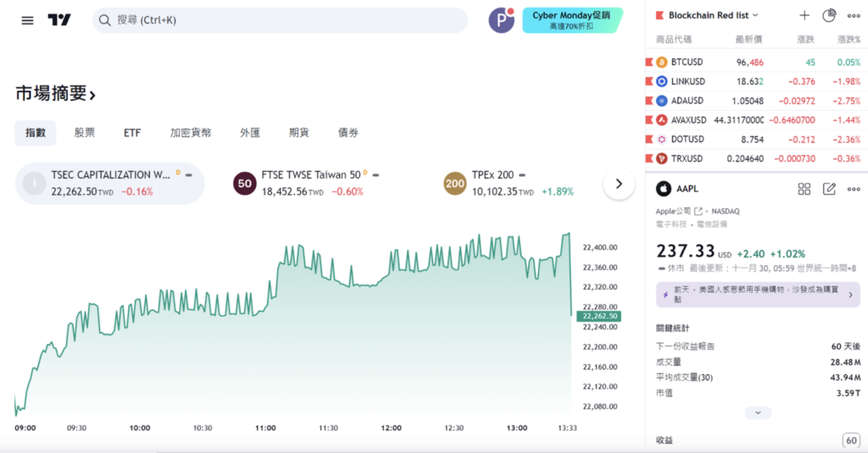Click the 11:00 time axis label
This screenshot has height=453, width=868.
265,428
